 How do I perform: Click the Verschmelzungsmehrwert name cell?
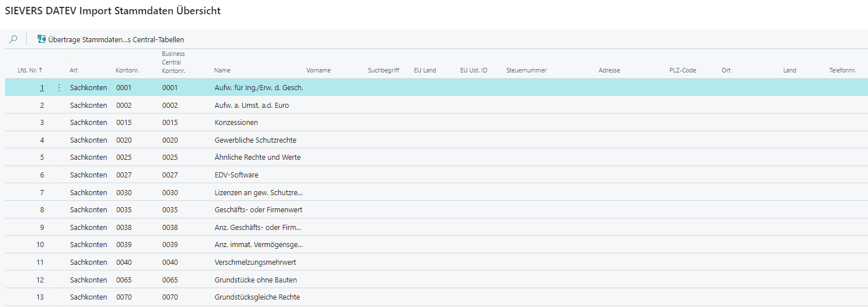[x=255, y=262]
